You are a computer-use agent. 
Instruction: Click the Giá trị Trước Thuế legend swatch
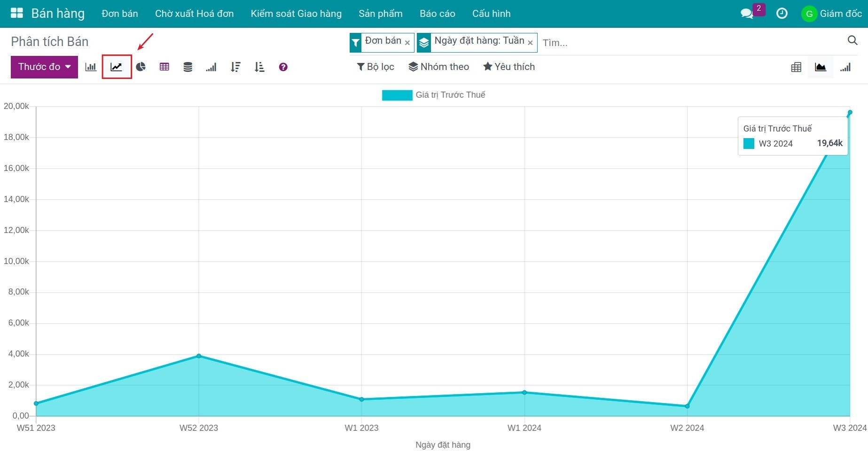coord(397,95)
